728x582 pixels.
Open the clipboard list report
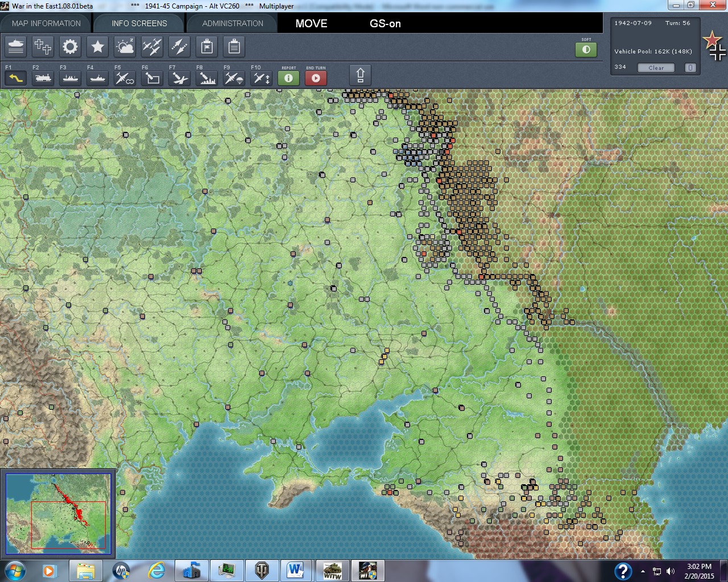point(234,47)
